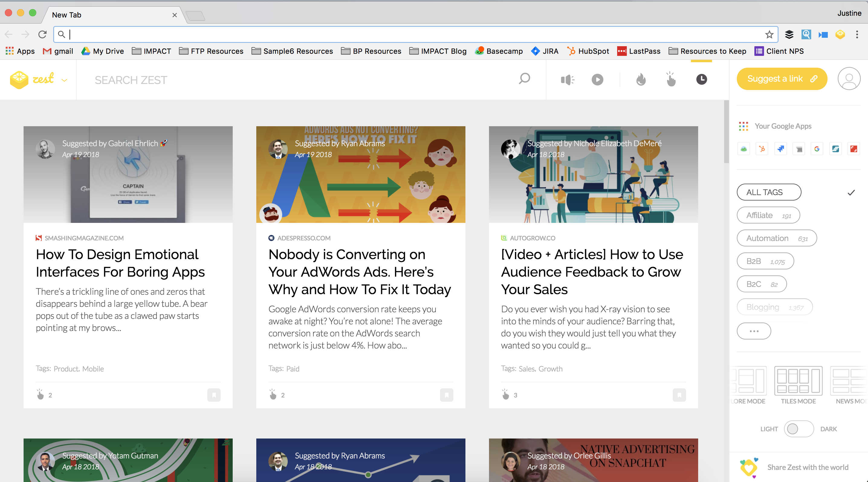
Task: Open the megaphone audio content icon
Action: click(568, 80)
